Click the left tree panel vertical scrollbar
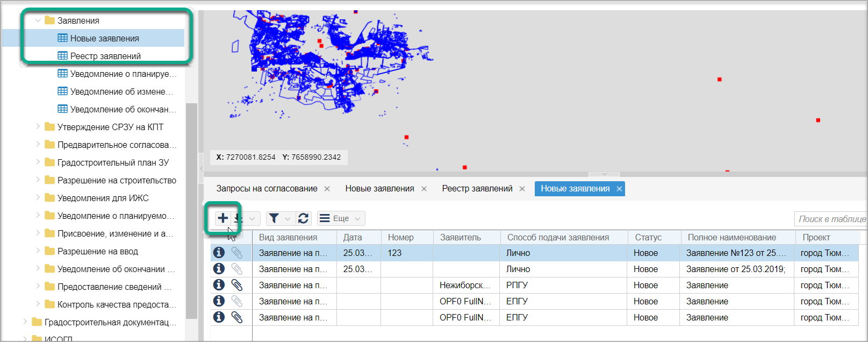868x342 pixels. coord(191,210)
